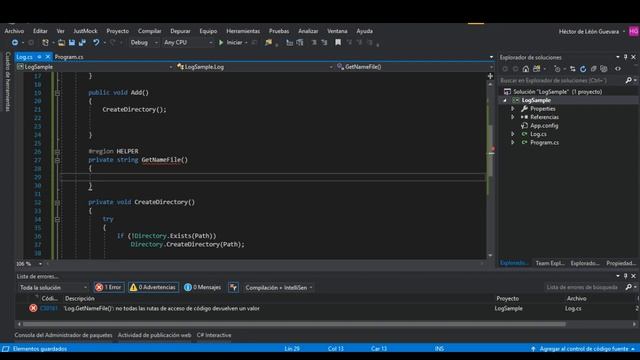Collapse the #region HELPER outline toggle

[x=57, y=152]
